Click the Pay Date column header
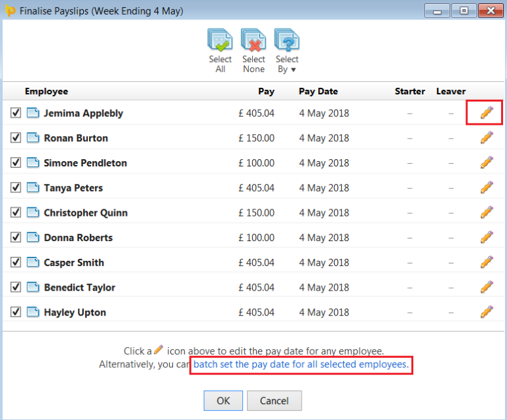 tap(318, 91)
